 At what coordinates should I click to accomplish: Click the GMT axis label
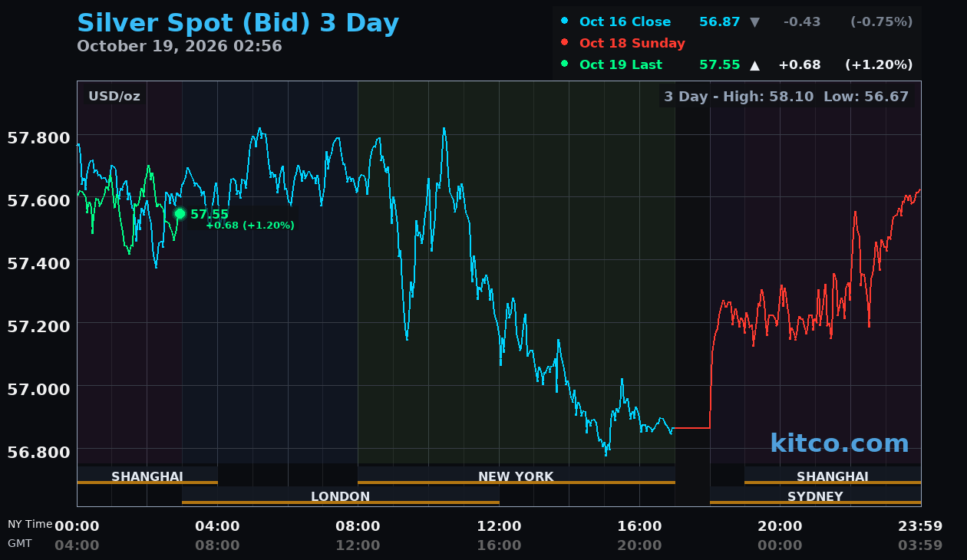(20, 543)
